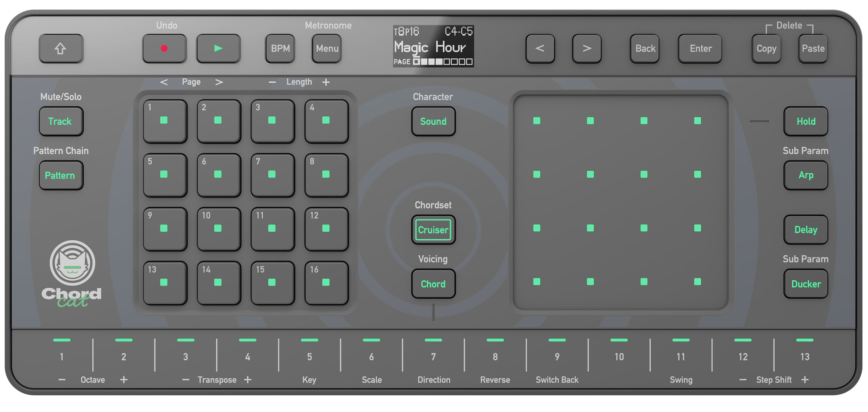
Task: Open the Menu button
Action: tap(327, 48)
